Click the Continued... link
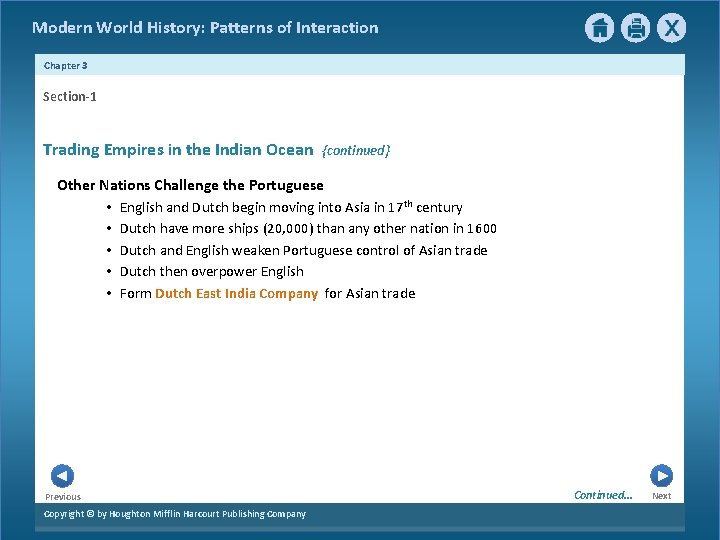This screenshot has height=540, width=720. pyautogui.click(x=603, y=495)
